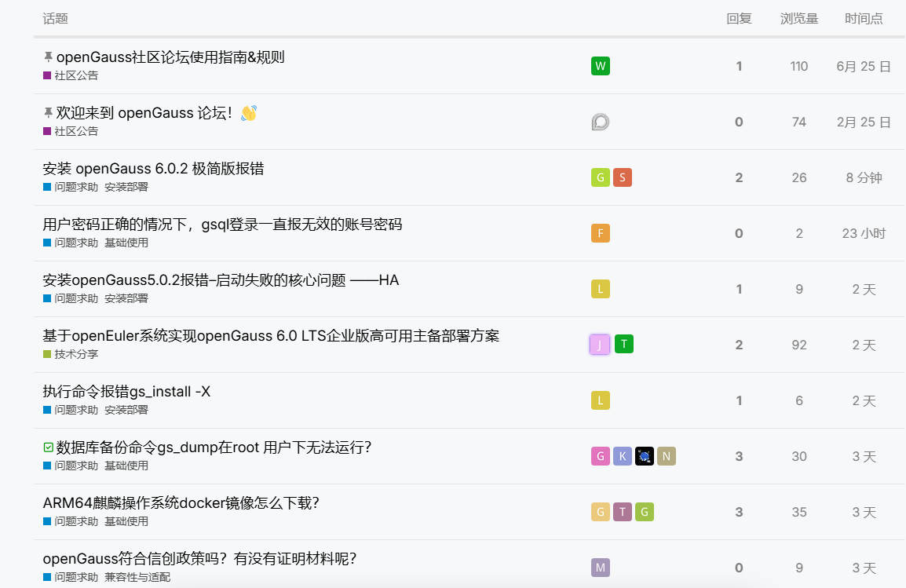The width and height of the screenshot is (906, 588).
Task: Open topic 执行命令报错gs_install -X
Action: (126, 392)
